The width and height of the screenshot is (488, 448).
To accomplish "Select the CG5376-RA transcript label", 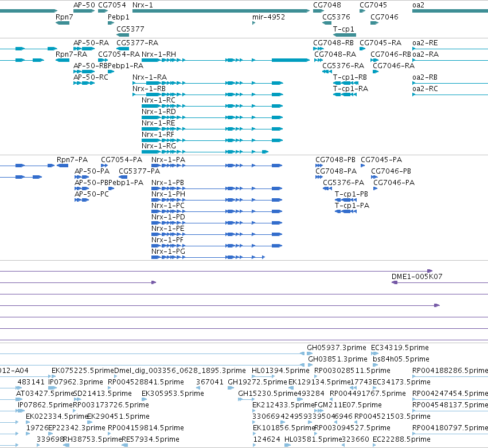I will click(343, 66).
